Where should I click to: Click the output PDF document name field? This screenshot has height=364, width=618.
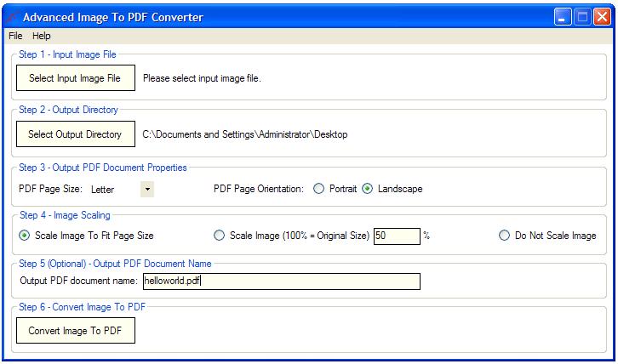281,282
